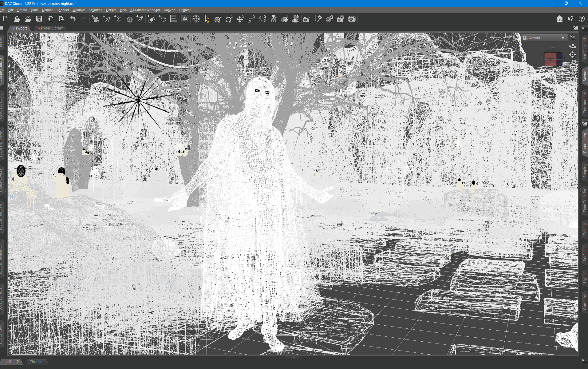The image size is (588, 369).
Task: Click the Save floppy disk icon
Action: 39,19
